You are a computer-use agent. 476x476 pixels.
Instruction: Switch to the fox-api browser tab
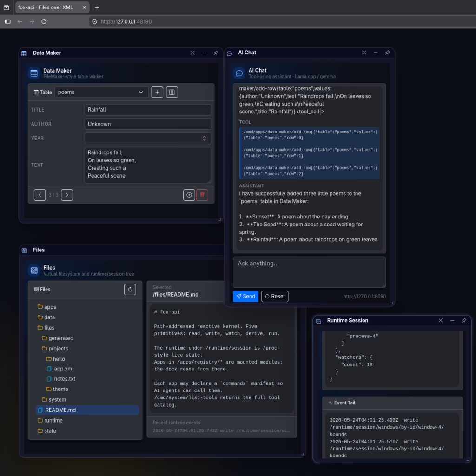click(52, 7)
